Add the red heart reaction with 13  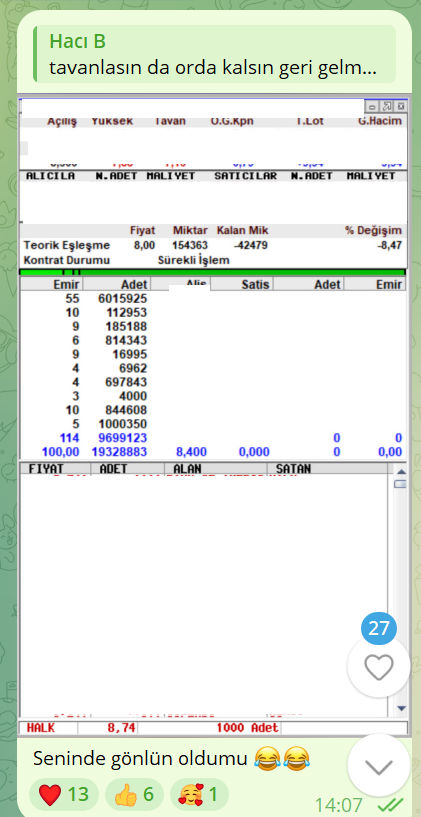(x=64, y=795)
